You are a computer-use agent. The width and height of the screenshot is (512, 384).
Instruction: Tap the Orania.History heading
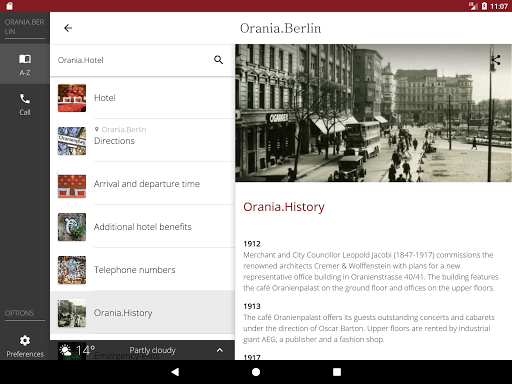[284, 207]
